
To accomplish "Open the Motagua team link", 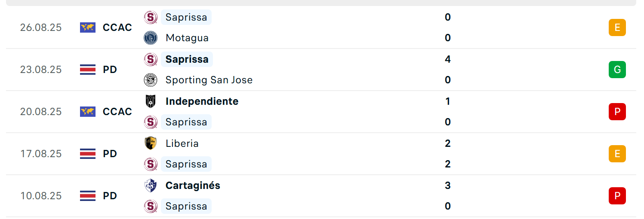I will click(187, 38).
